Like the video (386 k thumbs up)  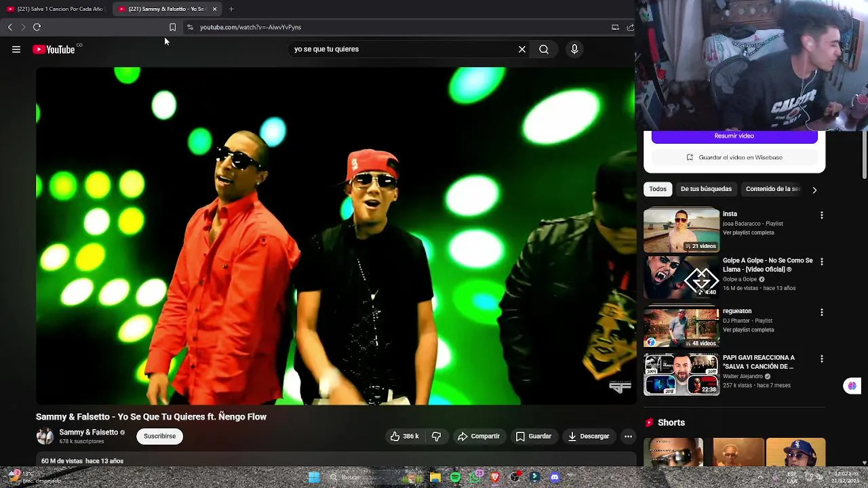(404, 436)
